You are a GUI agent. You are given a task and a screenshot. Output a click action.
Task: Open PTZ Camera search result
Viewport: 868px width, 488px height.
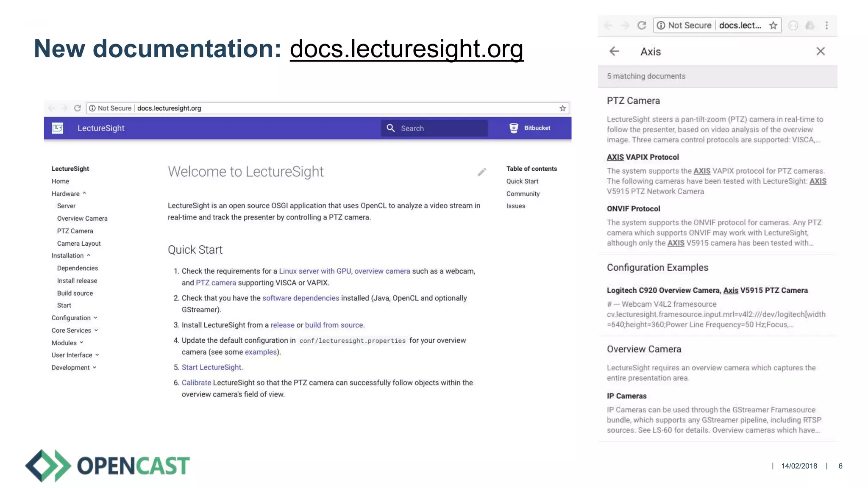[633, 101]
